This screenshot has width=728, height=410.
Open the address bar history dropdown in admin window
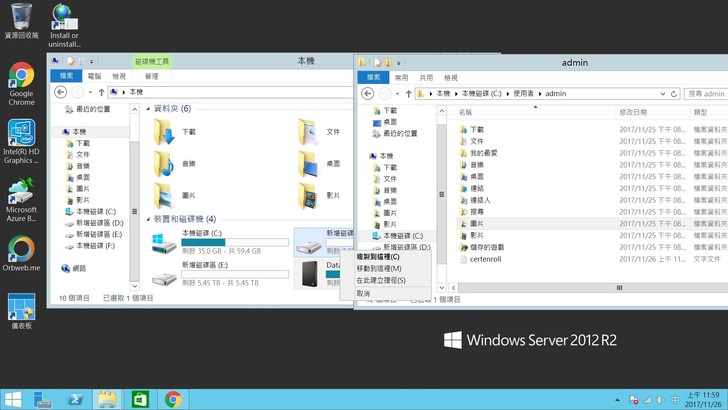point(663,94)
